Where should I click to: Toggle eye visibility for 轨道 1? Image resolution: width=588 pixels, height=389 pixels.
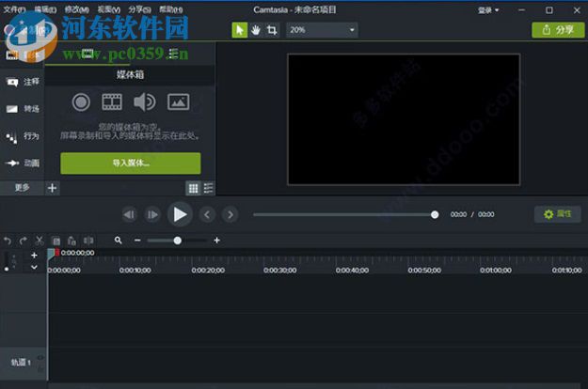pos(40,358)
